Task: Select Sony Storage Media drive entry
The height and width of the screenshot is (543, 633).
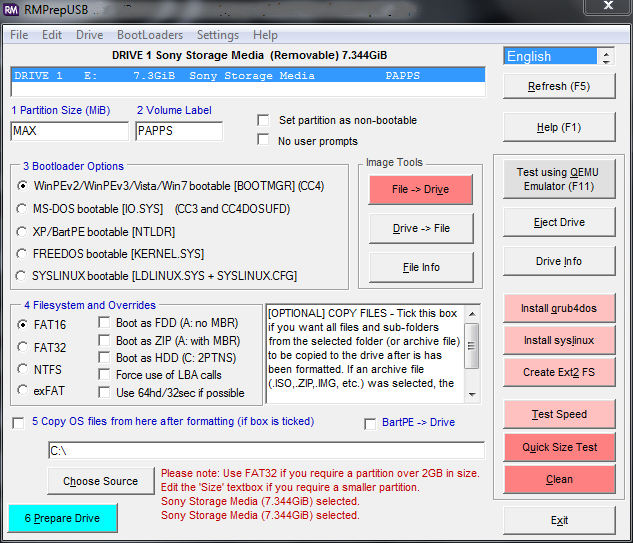Action: tap(247, 75)
